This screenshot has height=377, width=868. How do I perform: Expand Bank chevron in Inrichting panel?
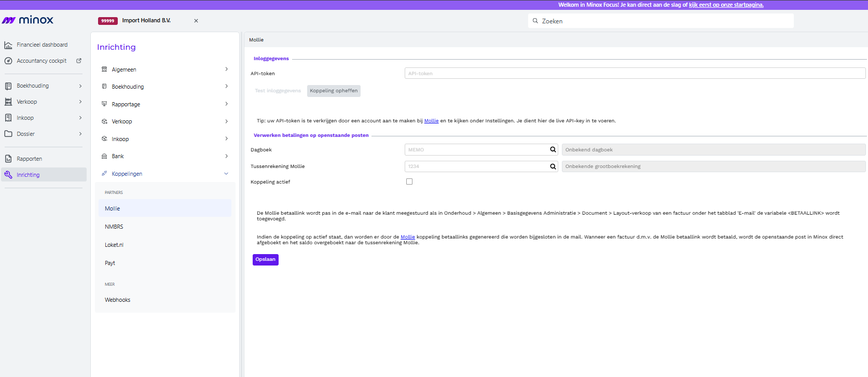[227, 156]
